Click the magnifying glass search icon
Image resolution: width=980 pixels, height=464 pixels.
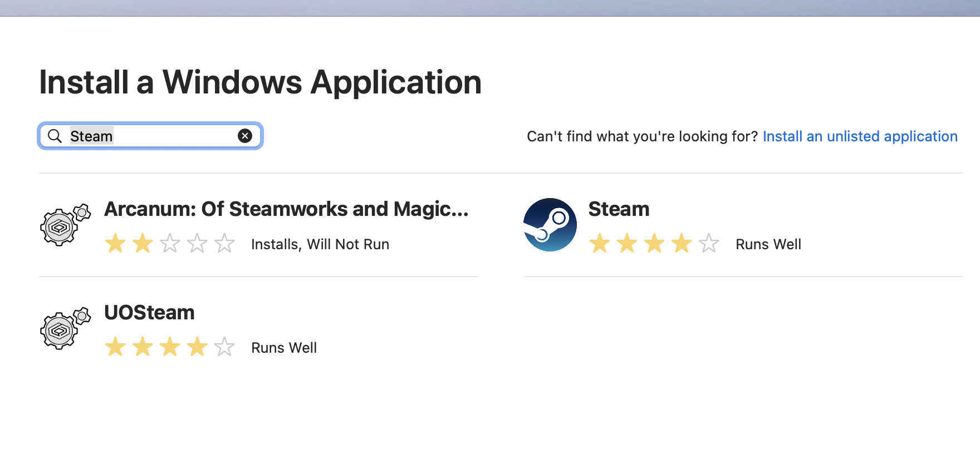[55, 136]
